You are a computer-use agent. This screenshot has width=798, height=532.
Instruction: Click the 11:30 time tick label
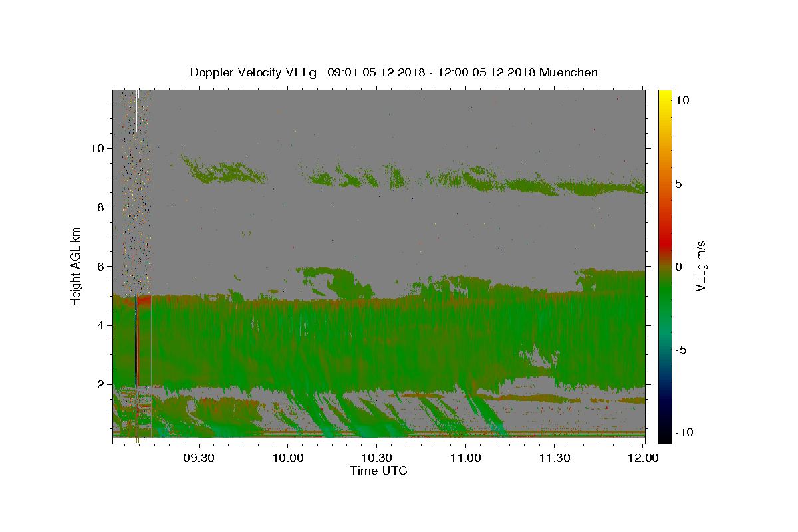tap(554, 458)
